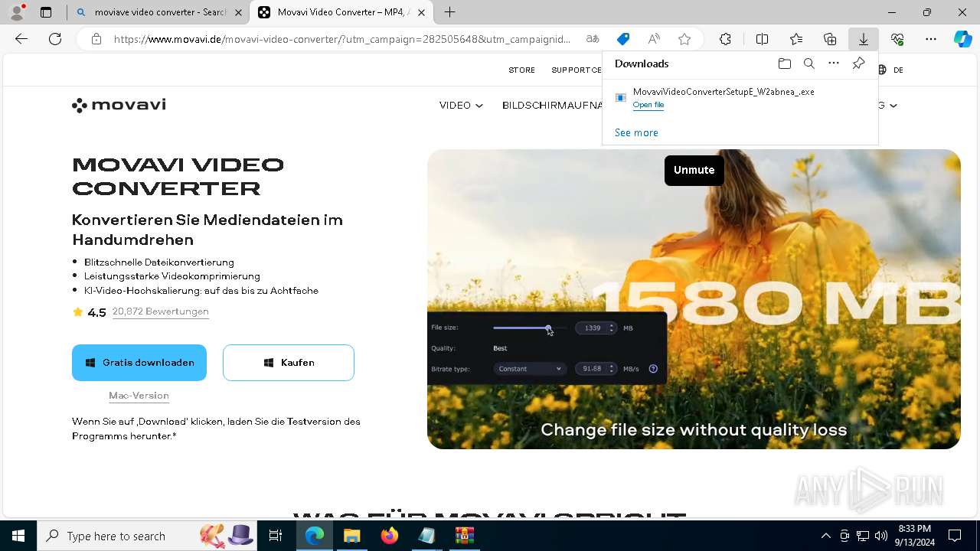Select the Movavi Video Converter tab
980x551 pixels.
pos(341,12)
